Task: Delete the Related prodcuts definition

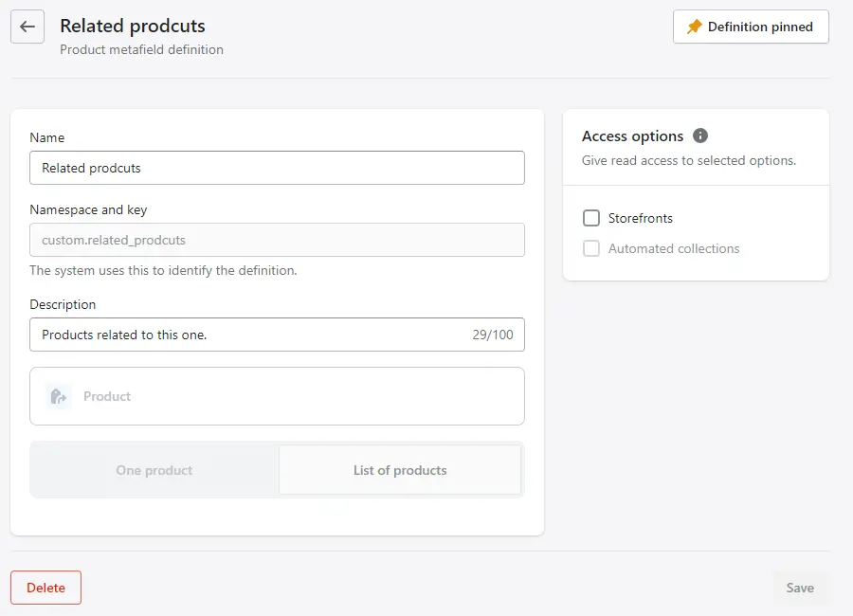Action: click(x=45, y=588)
